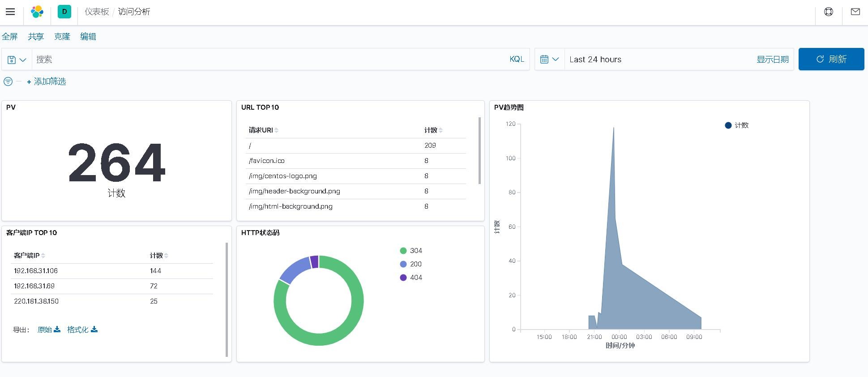
Task: Click the filter options circle icon
Action: pyautogui.click(x=8, y=81)
